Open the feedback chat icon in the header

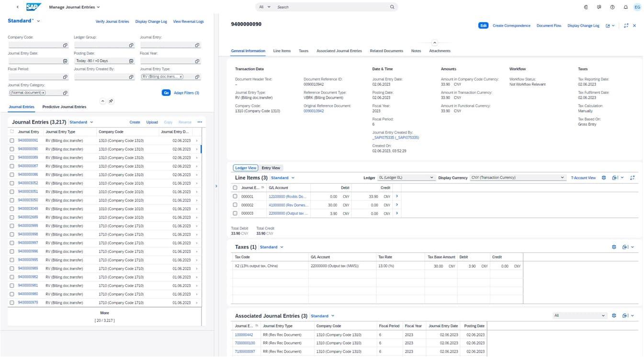599,7
